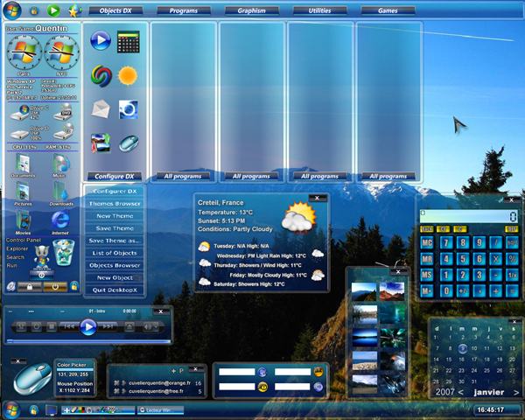Open Control Panel link in sidebar

pyautogui.click(x=24, y=240)
